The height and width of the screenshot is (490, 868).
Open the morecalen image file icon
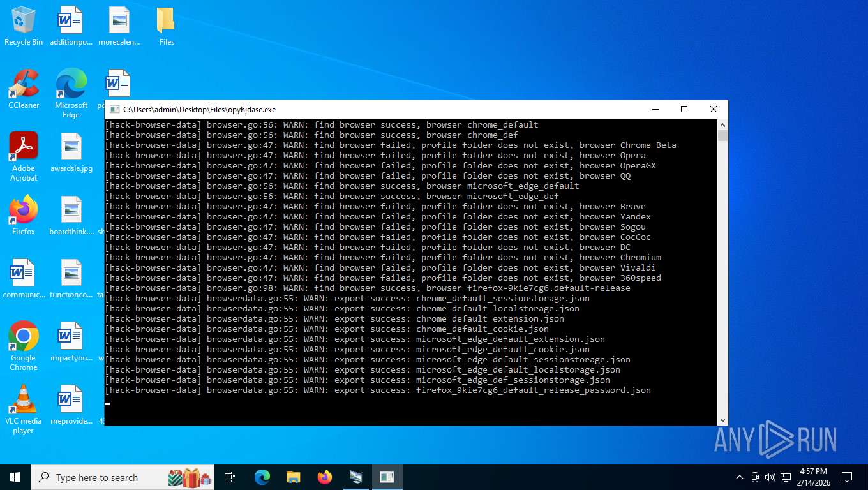[x=119, y=27]
